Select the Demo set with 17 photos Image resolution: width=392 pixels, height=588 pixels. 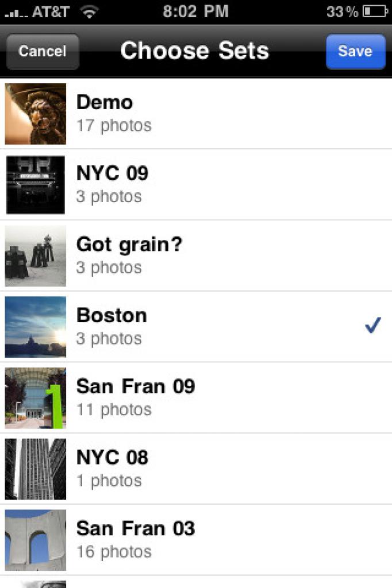coord(196,114)
